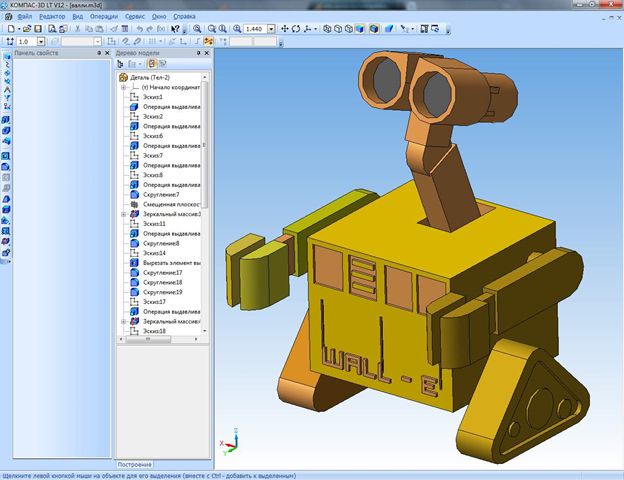Click the Redo arrow icon

point(150,29)
